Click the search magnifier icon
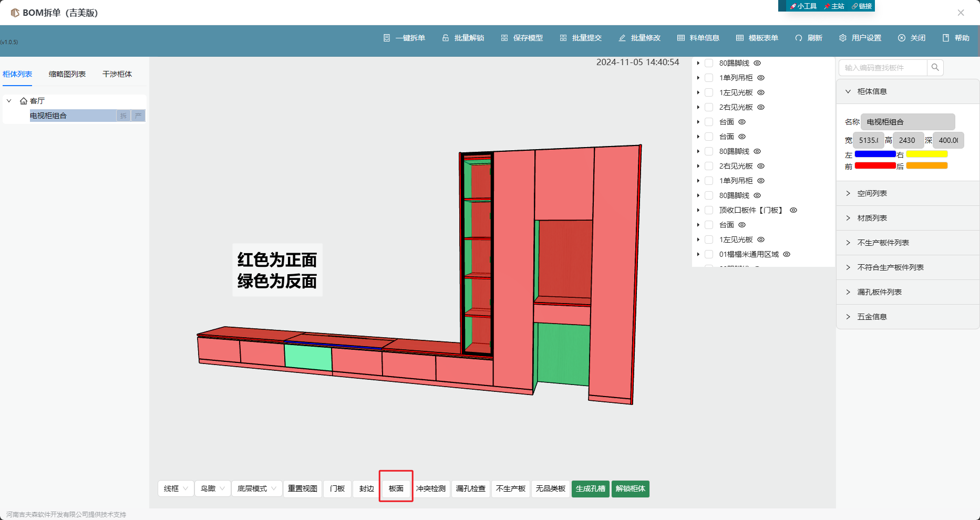This screenshot has width=980, height=520. [935, 67]
